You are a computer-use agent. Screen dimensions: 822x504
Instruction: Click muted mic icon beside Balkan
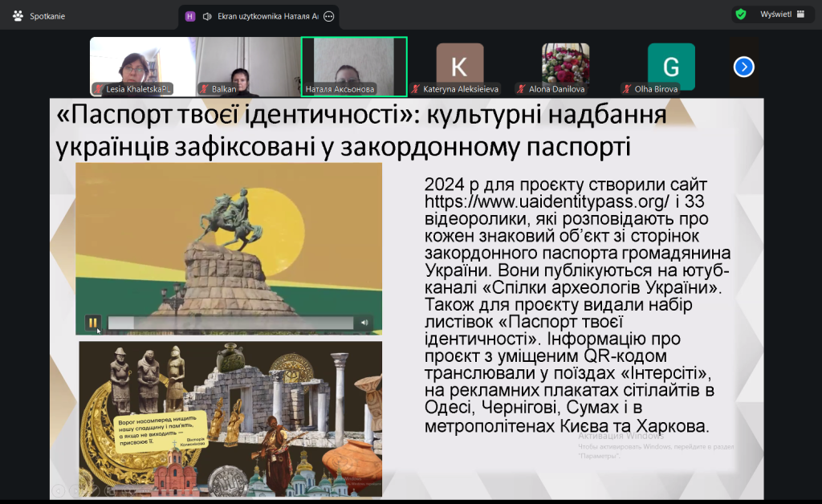click(205, 89)
